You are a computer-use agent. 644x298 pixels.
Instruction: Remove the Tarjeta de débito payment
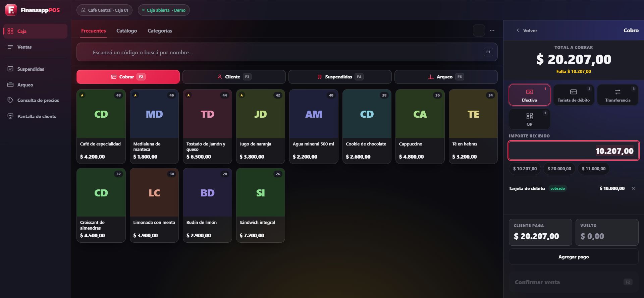pos(633,188)
